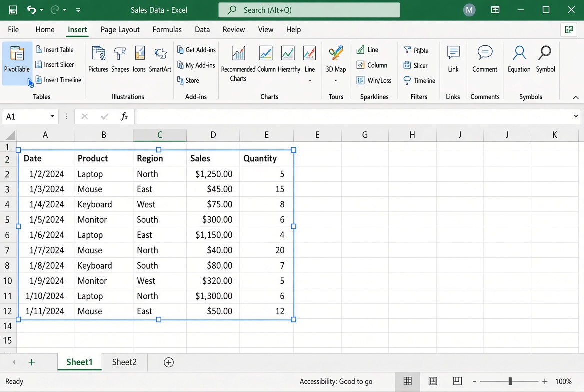Viewport: 584px width, 392px height.
Task: Open the Shapes gallery
Action: click(120, 59)
